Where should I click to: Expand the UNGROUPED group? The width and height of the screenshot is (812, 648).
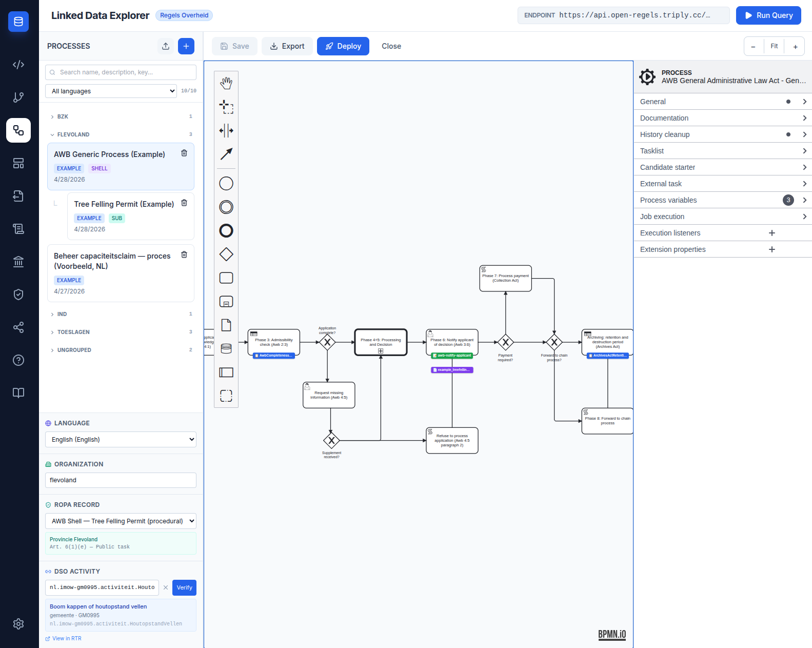click(x=121, y=350)
